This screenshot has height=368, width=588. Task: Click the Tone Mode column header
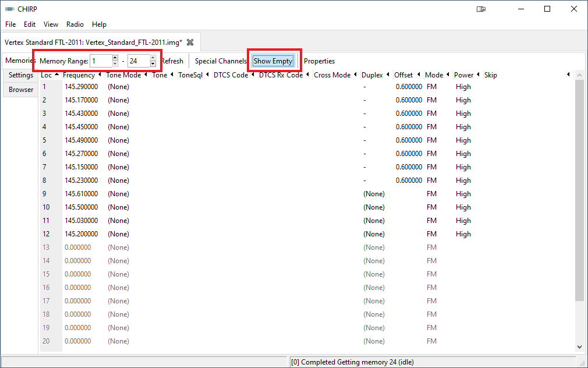(x=127, y=75)
